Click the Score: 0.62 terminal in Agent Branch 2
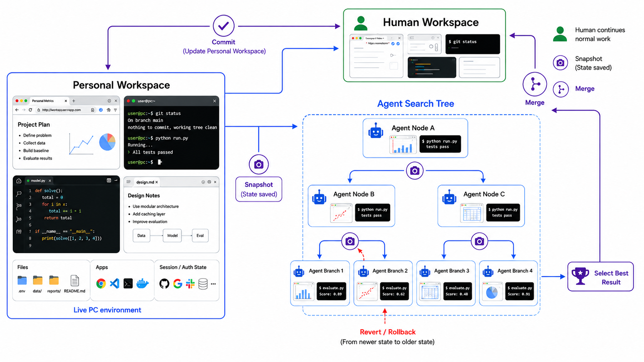This screenshot has width=644, height=362. click(394, 291)
